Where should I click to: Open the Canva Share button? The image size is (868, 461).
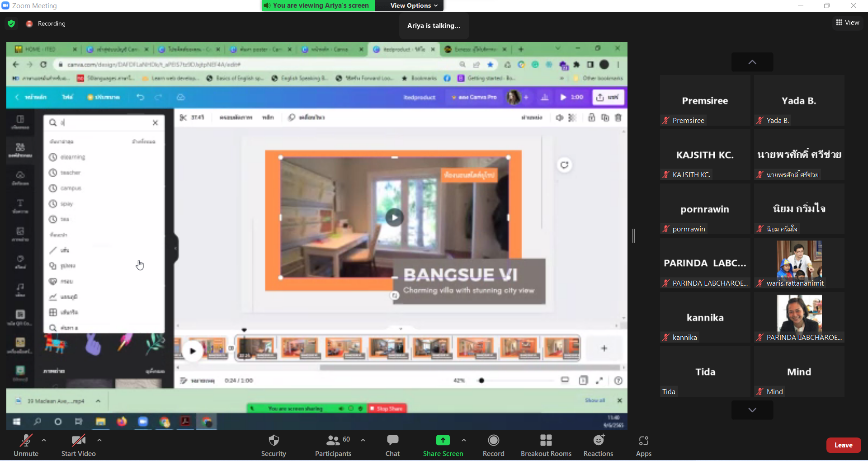tap(608, 97)
